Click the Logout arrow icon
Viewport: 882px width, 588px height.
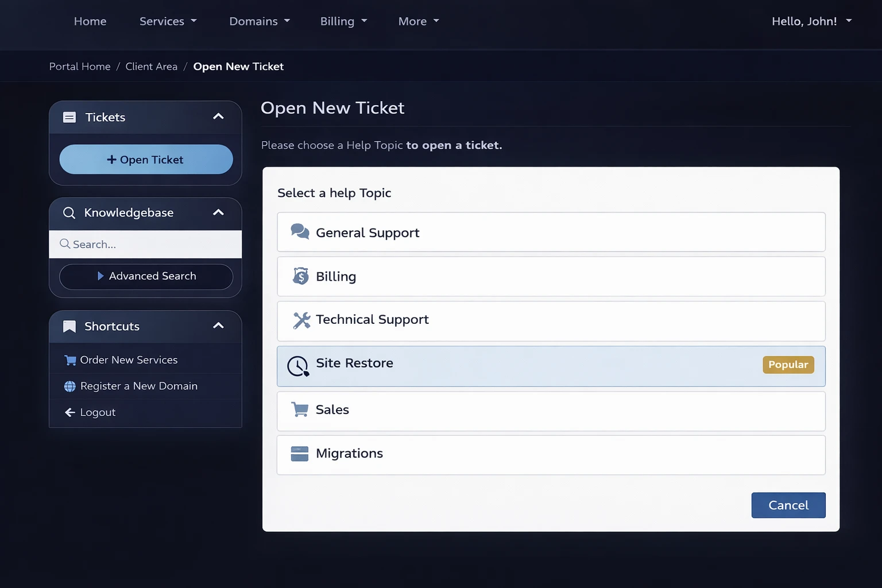(69, 412)
